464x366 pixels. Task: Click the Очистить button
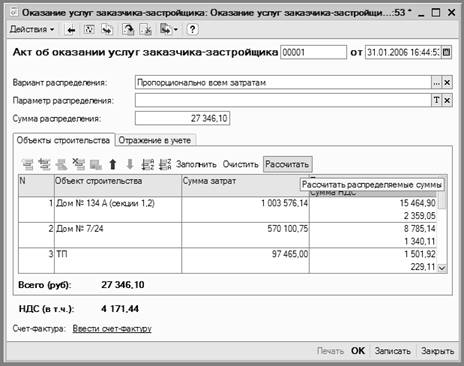pos(240,164)
